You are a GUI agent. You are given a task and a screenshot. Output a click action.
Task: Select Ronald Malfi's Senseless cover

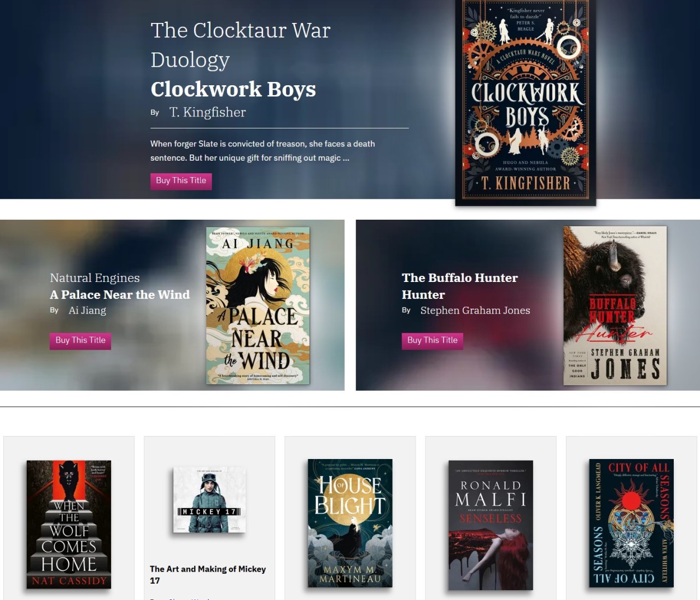point(491,525)
